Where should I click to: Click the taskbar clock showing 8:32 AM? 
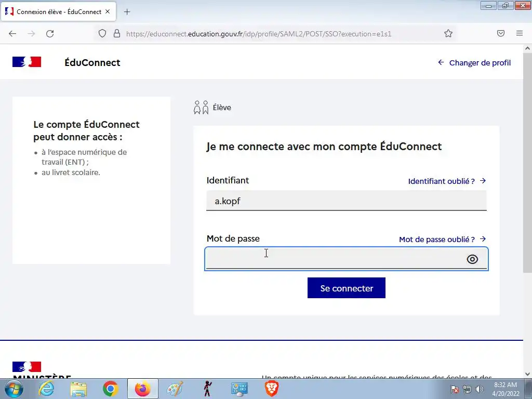506,389
